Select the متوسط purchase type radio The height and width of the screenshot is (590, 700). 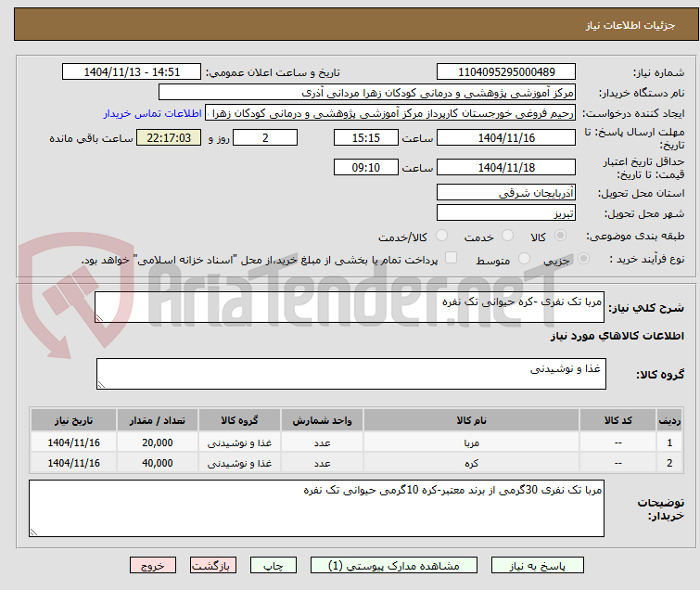(x=524, y=259)
